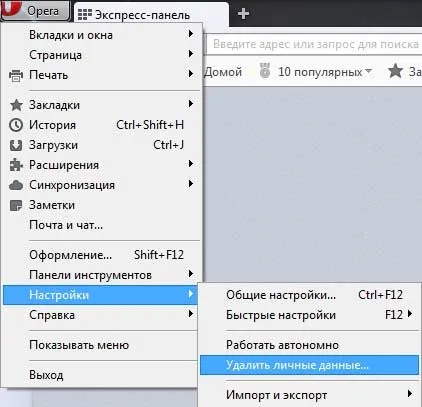
Task: Click the cloud icon beside Синхронизация
Action: coord(16,185)
